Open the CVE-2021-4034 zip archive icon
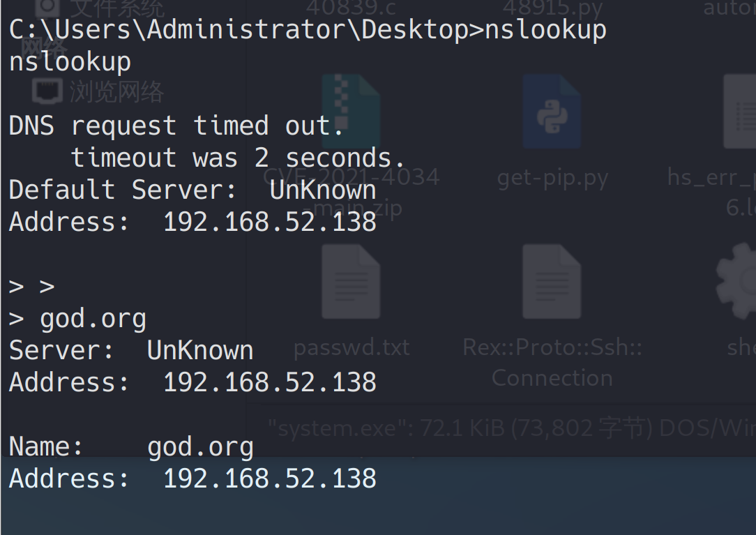This screenshot has height=535, width=756. click(351, 112)
